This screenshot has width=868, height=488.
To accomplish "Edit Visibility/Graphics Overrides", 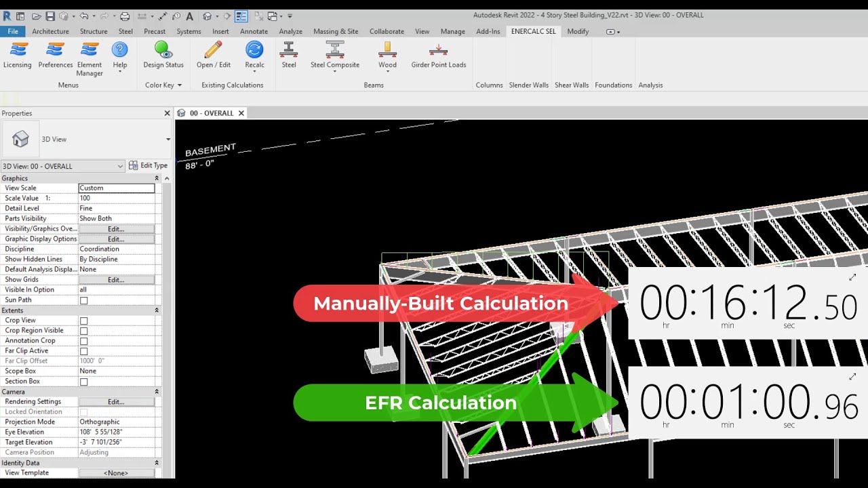I will [x=116, y=229].
